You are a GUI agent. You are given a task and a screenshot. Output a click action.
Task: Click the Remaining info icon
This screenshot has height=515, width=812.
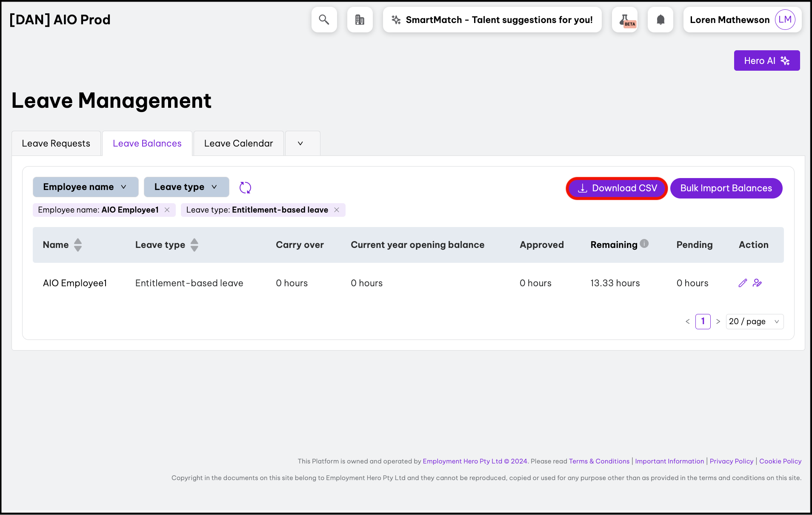[644, 244]
